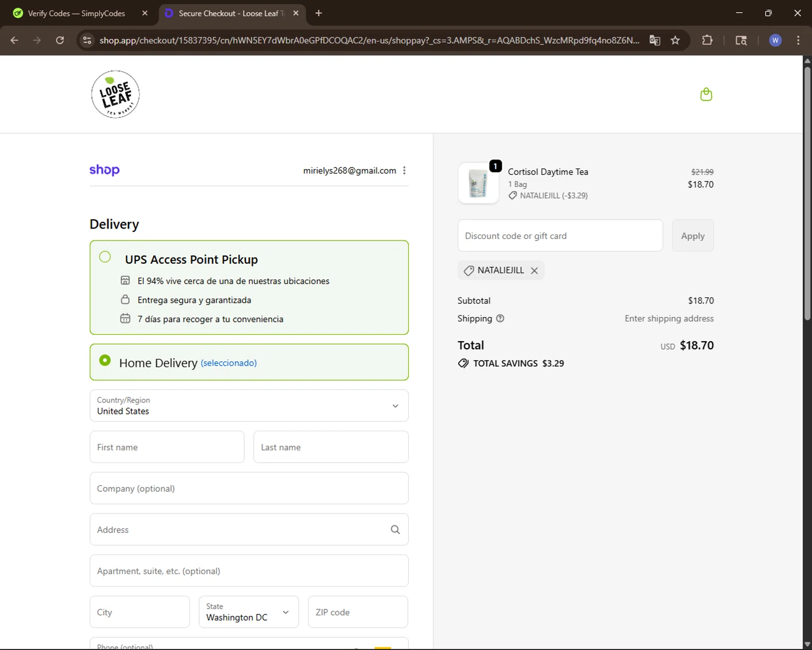Go back in browser history

tap(15, 40)
